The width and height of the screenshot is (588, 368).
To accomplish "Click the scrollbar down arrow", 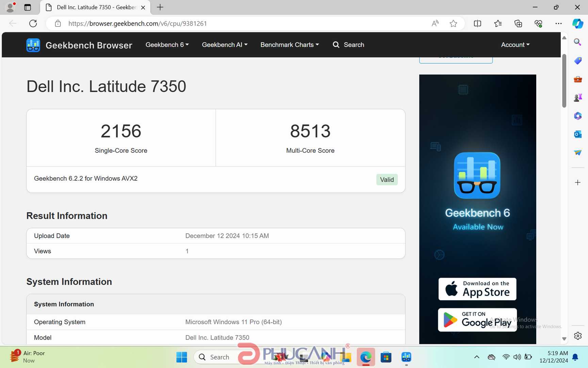I will [564, 339].
